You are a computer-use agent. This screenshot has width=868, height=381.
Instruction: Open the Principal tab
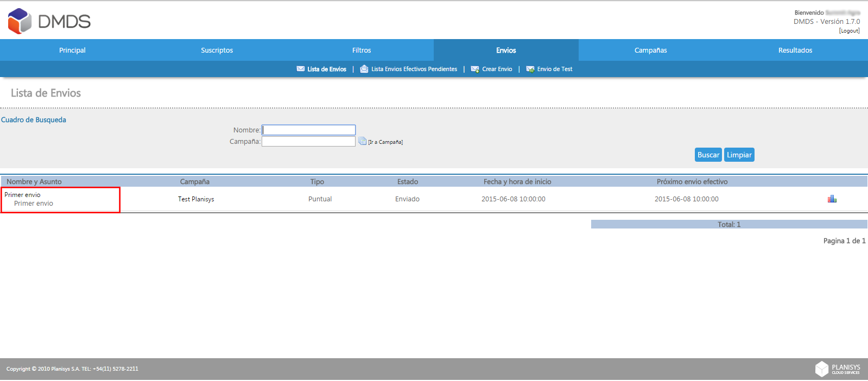point(72,50)
